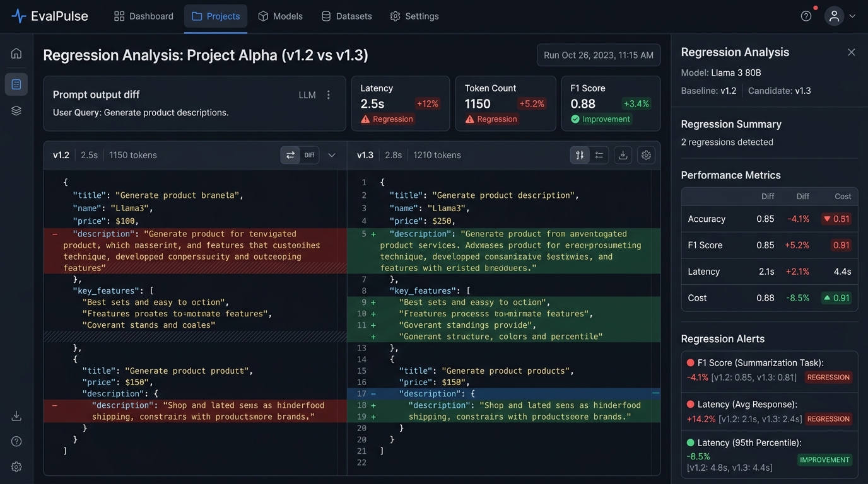Open the Datasets tab
This screenshot has height=484, width=868.
pyautogui.click(x=346, y=16)
